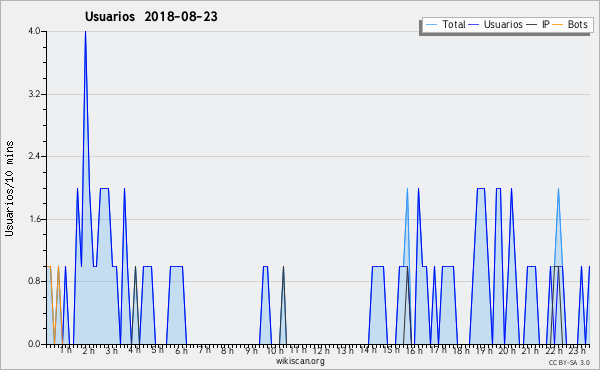The height and width of the screenshot is (370, 600).
Task: Click the '19 h' x-axis label
Action: pyautogui.click(x=484, y=350)
